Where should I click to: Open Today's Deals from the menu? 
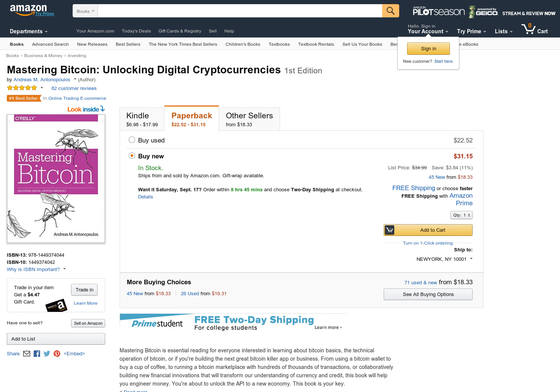click(x=136, y=31)
